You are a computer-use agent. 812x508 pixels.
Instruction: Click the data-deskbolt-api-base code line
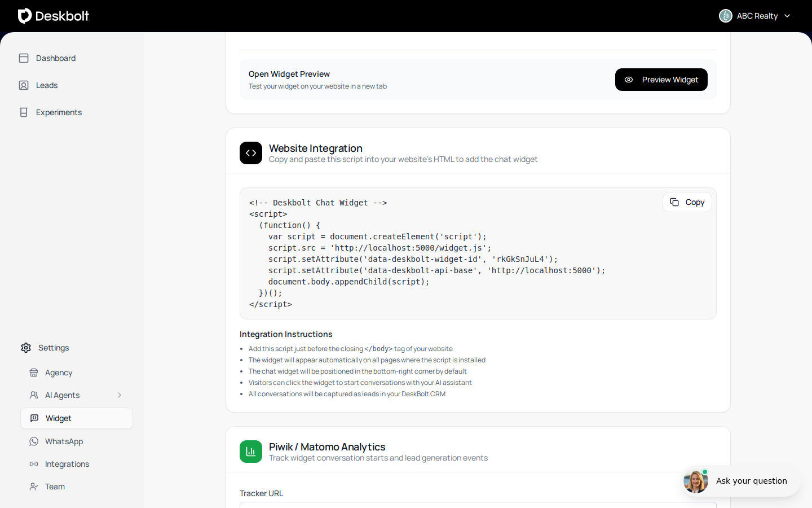click(x=436, y=270)
